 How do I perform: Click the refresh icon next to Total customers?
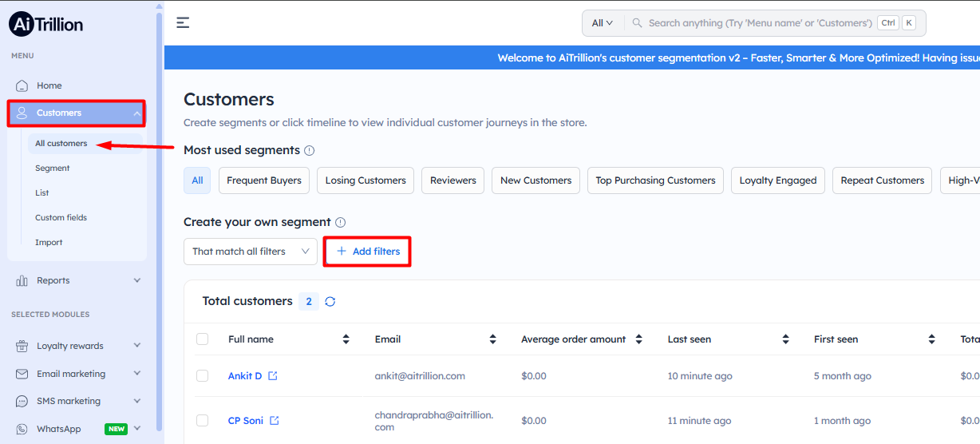[330, 301]
